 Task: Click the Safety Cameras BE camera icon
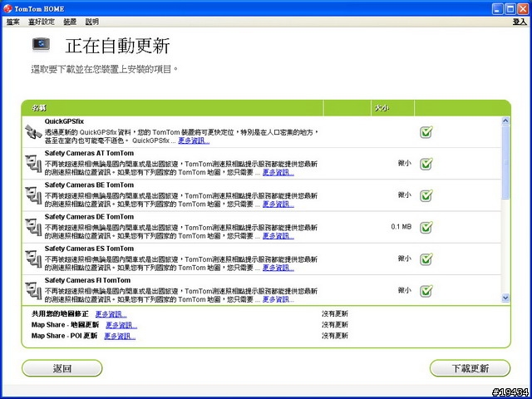33,196
